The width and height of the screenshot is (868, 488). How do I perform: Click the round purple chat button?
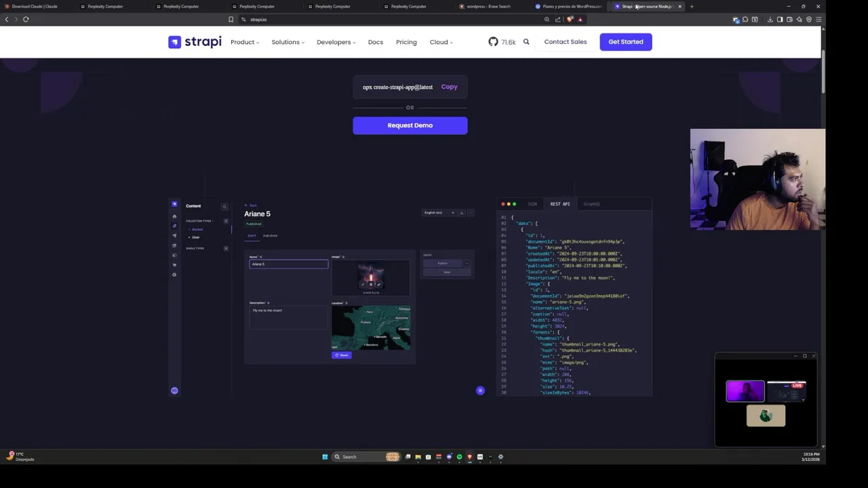480,390
